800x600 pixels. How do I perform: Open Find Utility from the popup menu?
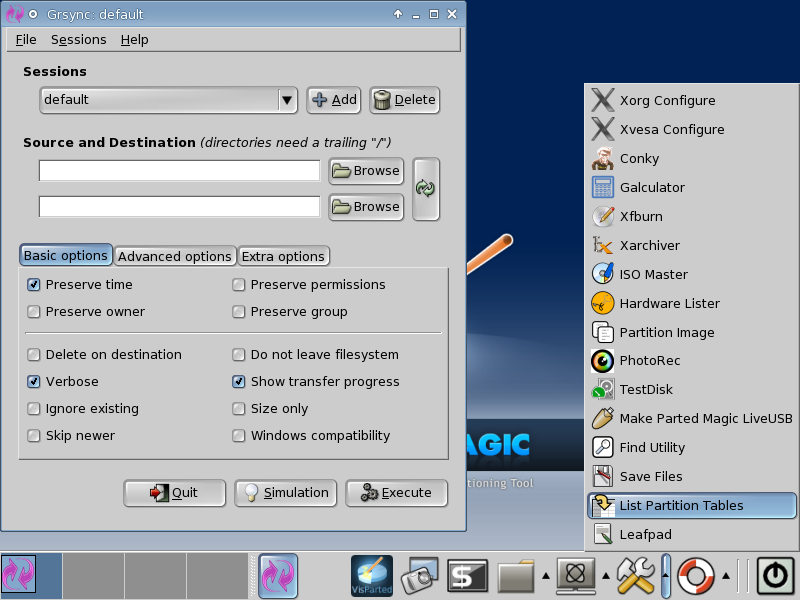692,447
